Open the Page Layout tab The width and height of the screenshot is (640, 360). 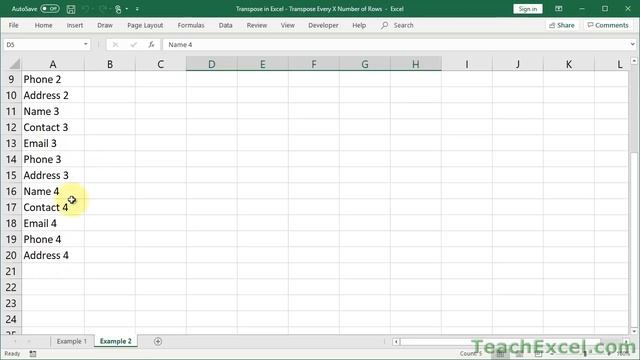tap(145, 25)
